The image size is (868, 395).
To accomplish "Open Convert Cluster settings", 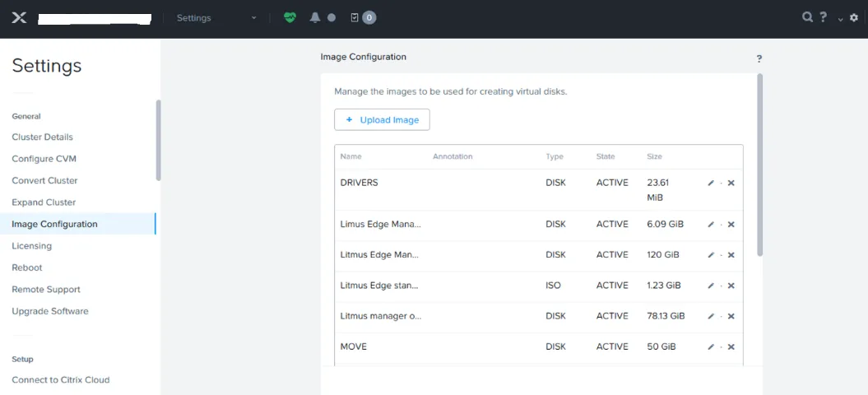I will 44,180.
